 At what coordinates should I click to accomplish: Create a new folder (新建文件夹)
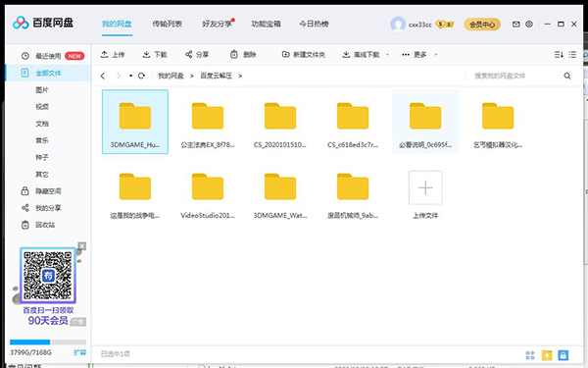pyautogui.click(x=304, y=55)
